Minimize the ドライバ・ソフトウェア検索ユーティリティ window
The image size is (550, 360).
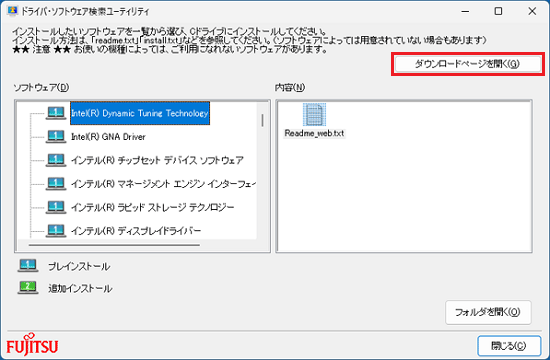click(465, 11)
